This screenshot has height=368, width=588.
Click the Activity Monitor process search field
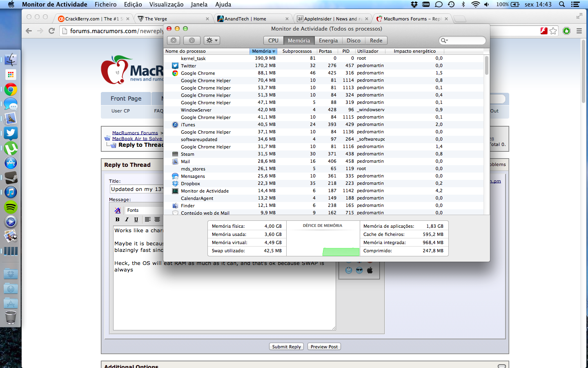pyautogui.click(x=462, y=40)
